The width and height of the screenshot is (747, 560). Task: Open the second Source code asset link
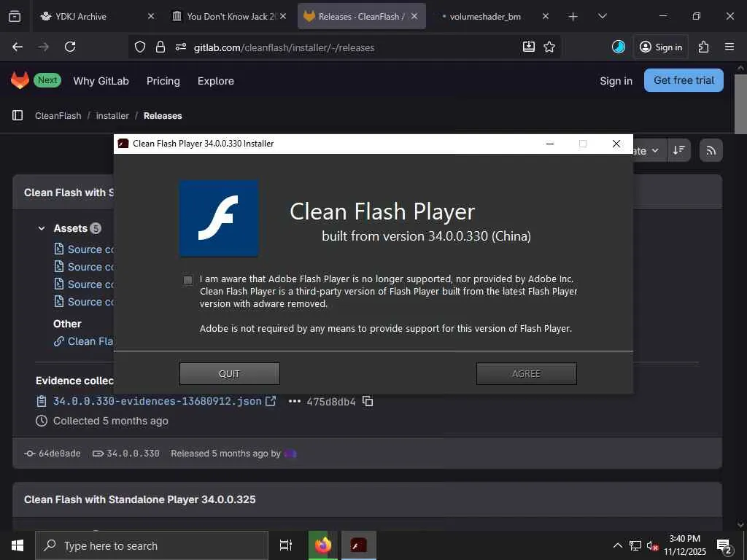pyautogui.click(x=85, y=267)
